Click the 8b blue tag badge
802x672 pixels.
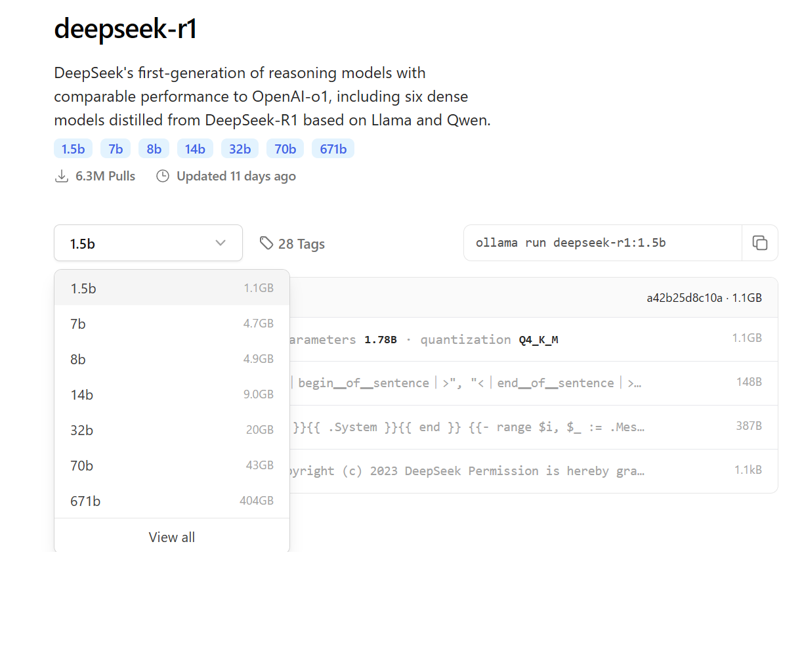[x=154, y=149]
